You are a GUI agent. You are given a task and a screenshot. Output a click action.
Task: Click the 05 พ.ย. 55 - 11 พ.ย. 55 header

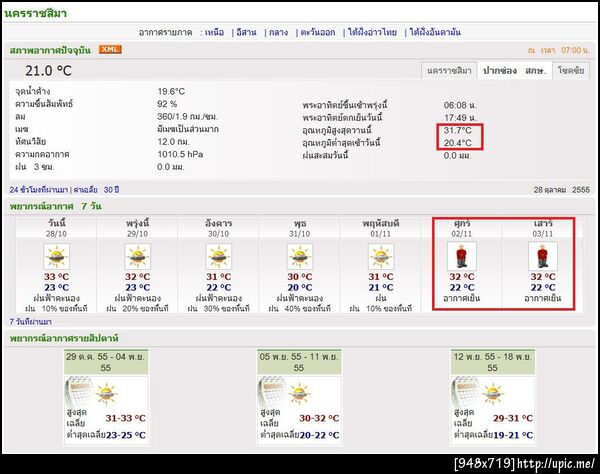(299, 362)
